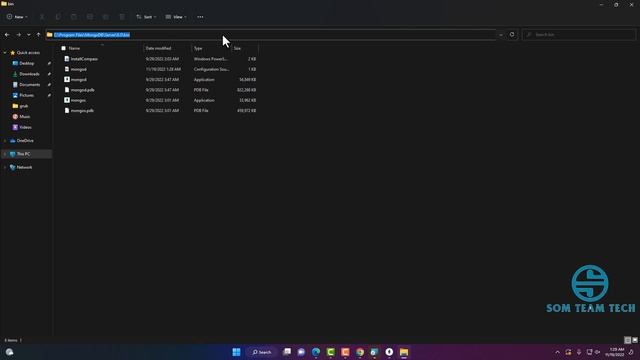Refresh the current folder
The height and width of the screenshot is (360, 640).
pyautogui.click(x=512, y=35)
